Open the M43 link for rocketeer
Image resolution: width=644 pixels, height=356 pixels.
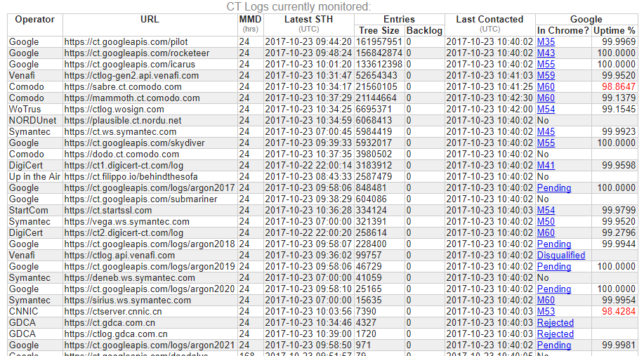tap(546, 53)
